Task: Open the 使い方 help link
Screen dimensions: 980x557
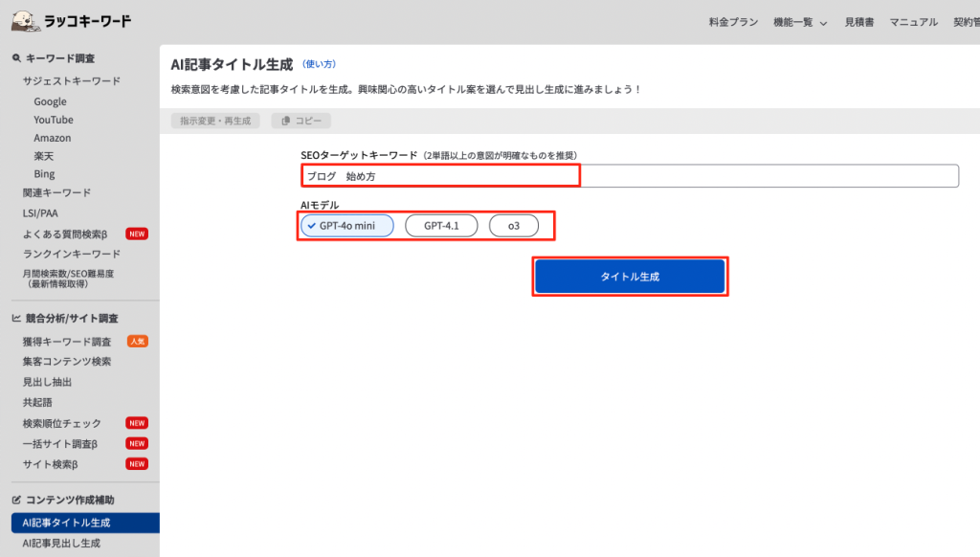Action: tap(319, 64)
